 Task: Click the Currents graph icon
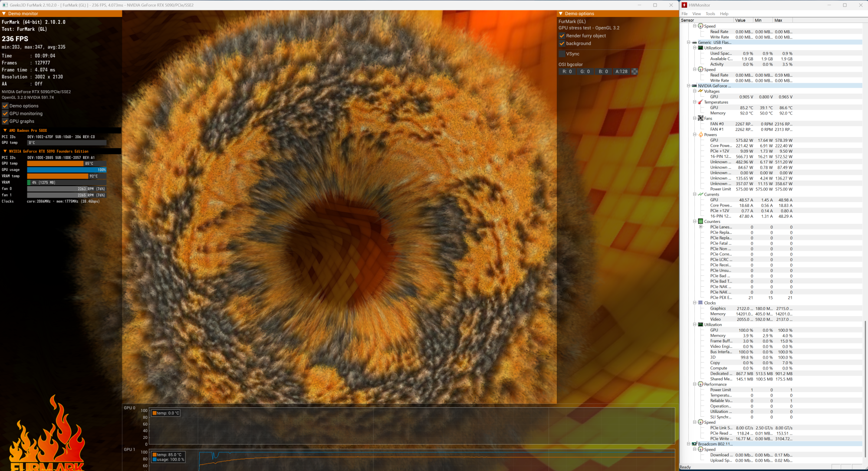(700, 194)
